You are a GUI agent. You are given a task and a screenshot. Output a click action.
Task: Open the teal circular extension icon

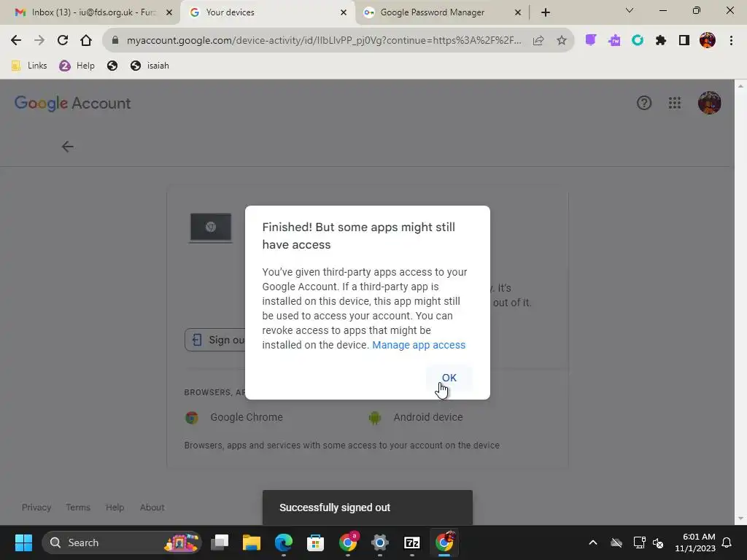coord(638,41)
